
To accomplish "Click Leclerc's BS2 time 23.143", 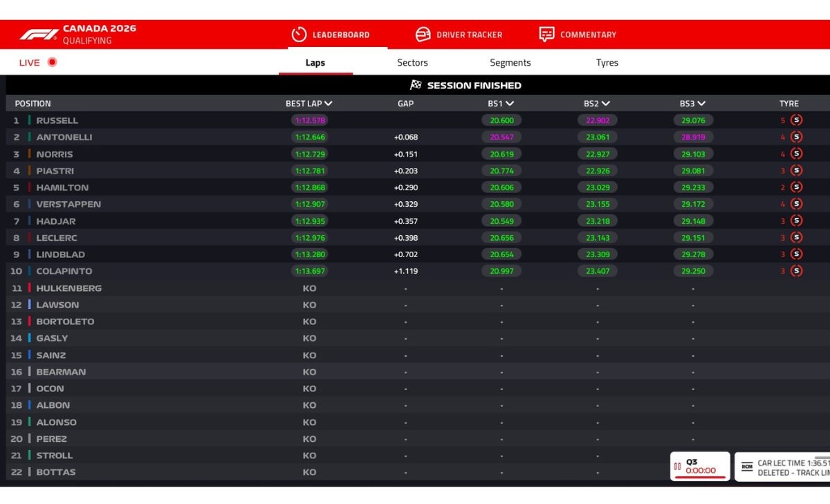I will coord(598,237).
